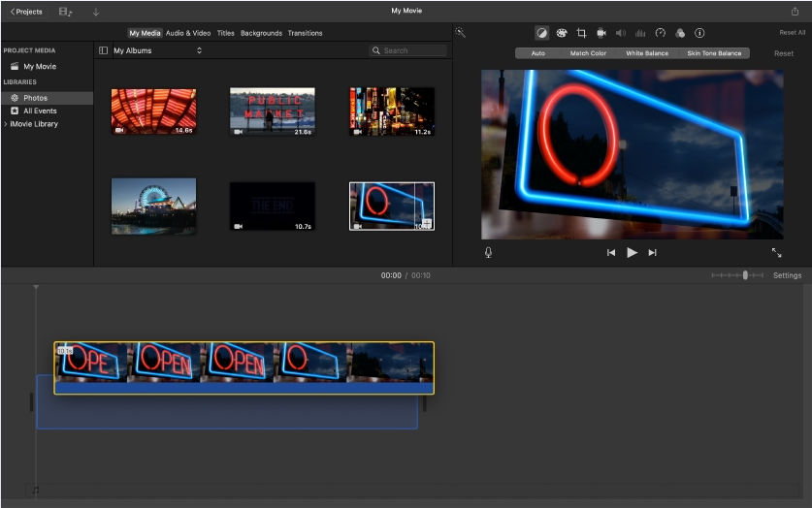Skip to next clip in viewer
Viewport: 812px width, 508px height.
click(x=653, y=252)
